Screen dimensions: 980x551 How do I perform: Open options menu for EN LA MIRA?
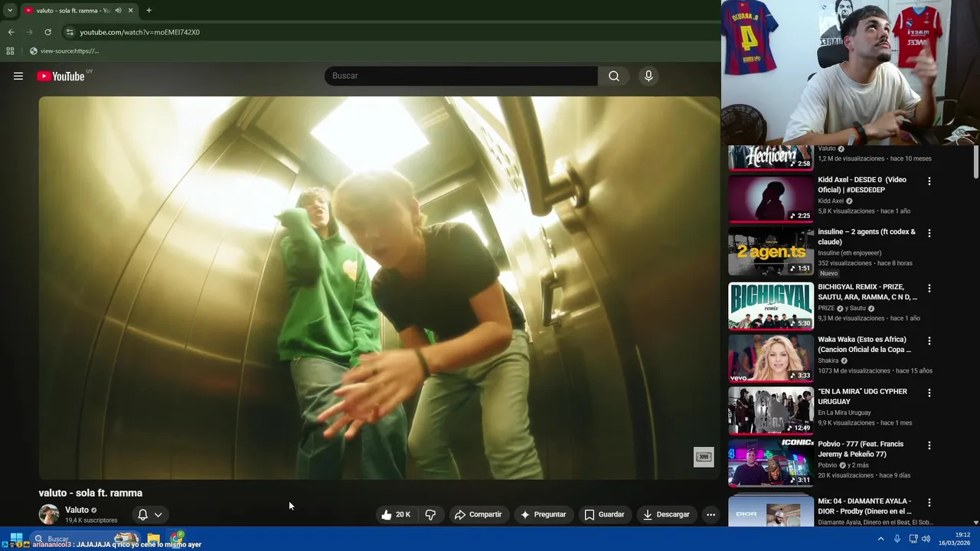[929, 393]
